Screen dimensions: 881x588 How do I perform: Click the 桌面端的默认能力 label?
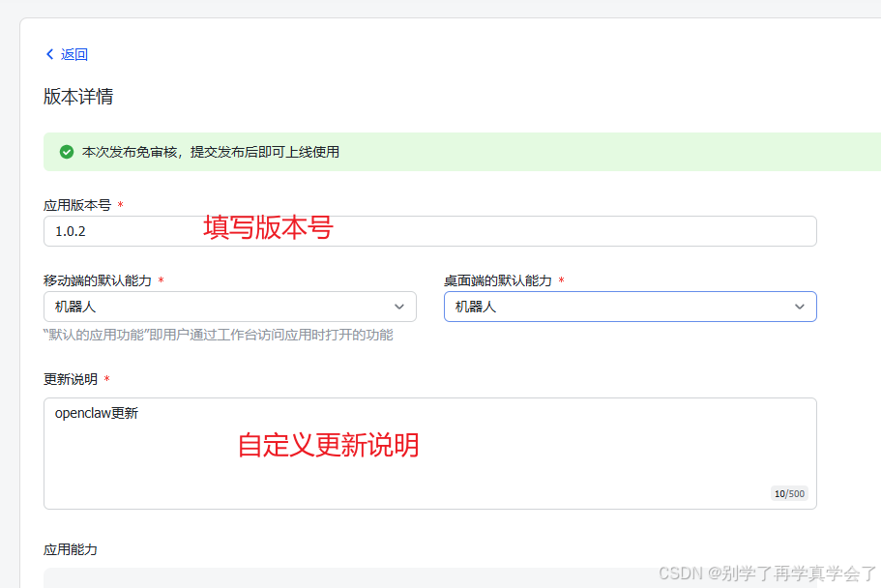click(x=498, y=280)
